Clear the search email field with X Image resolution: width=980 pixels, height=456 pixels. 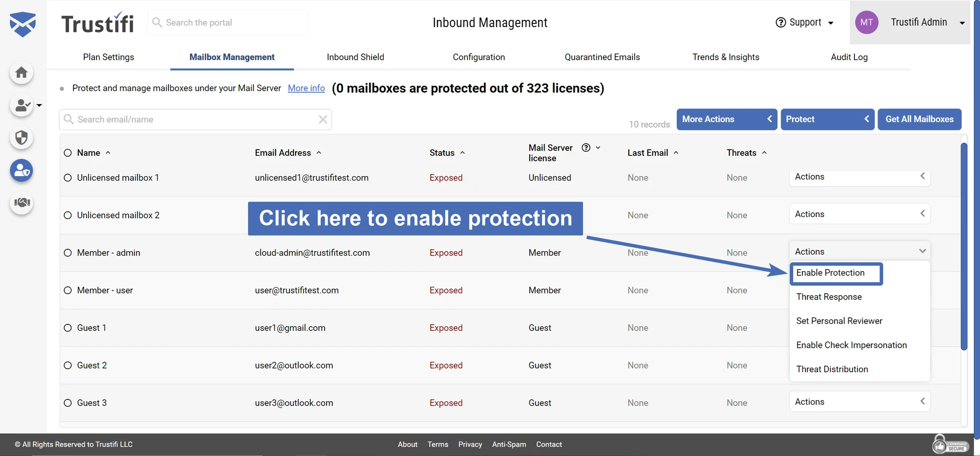pos(323,119)
